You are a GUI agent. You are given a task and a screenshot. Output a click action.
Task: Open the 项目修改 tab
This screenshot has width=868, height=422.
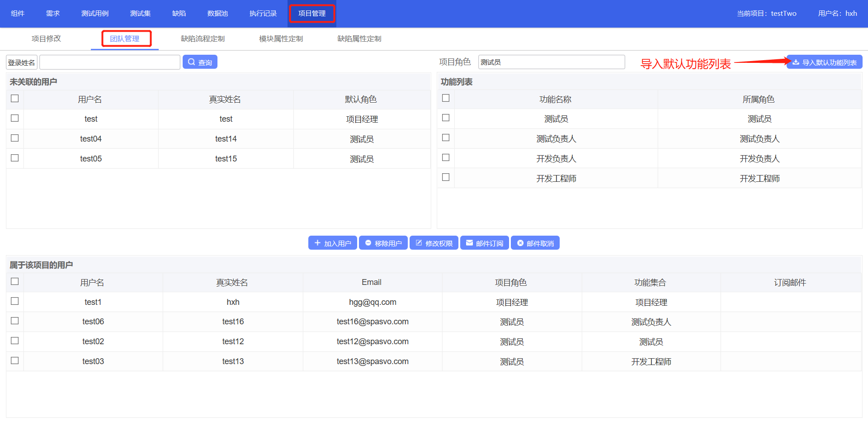pos(46,39)
